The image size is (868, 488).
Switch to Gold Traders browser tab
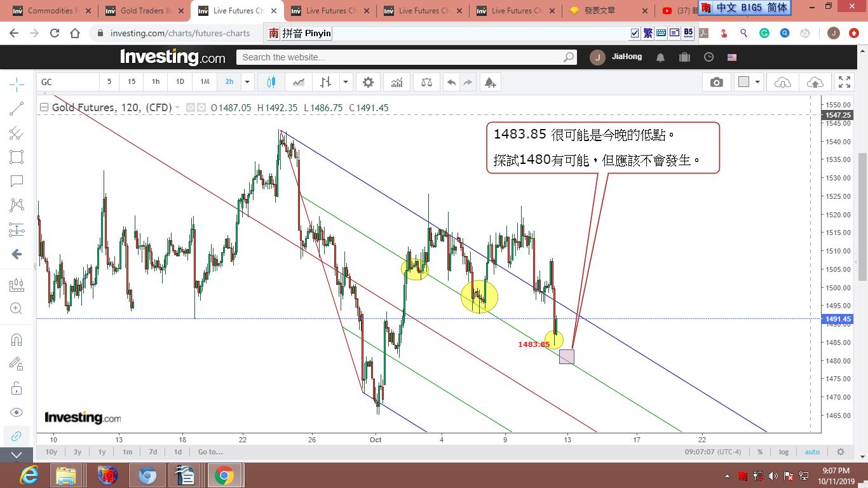[x=145, y=11]
